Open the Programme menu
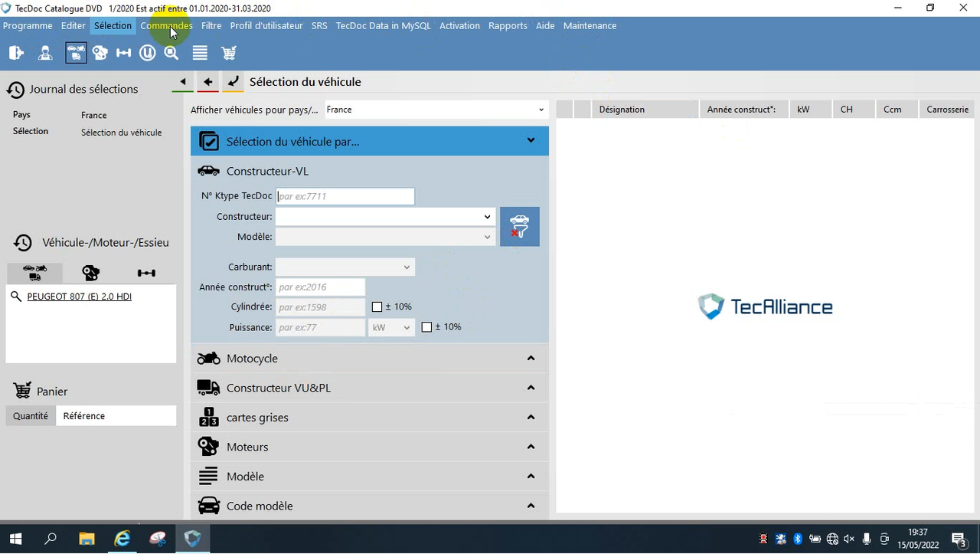 [x=28, y=25]
